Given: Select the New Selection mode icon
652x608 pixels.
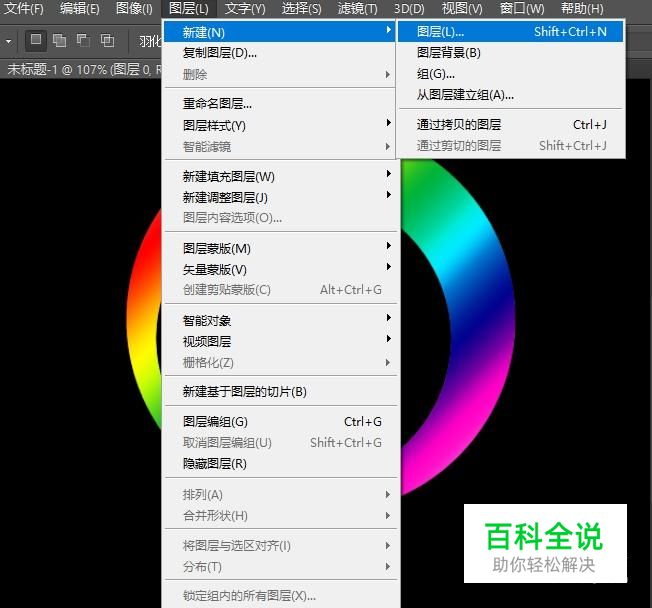Looking at the screenshot, I should [36, 40].
